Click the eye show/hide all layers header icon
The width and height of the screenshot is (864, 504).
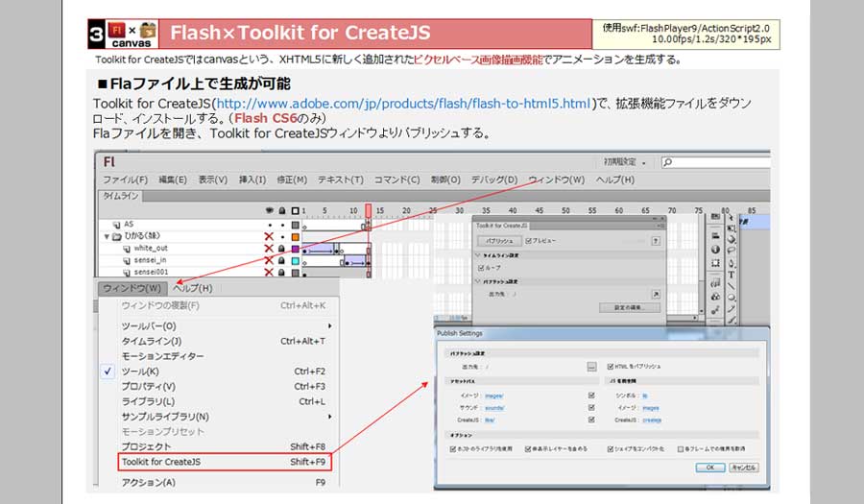(270, 210)
